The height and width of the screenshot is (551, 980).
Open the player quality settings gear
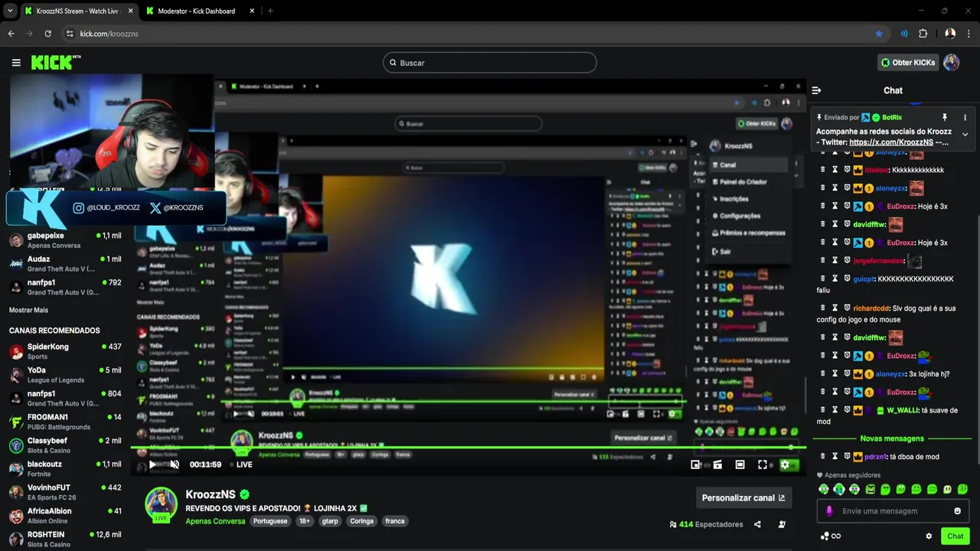pos(784,465)
